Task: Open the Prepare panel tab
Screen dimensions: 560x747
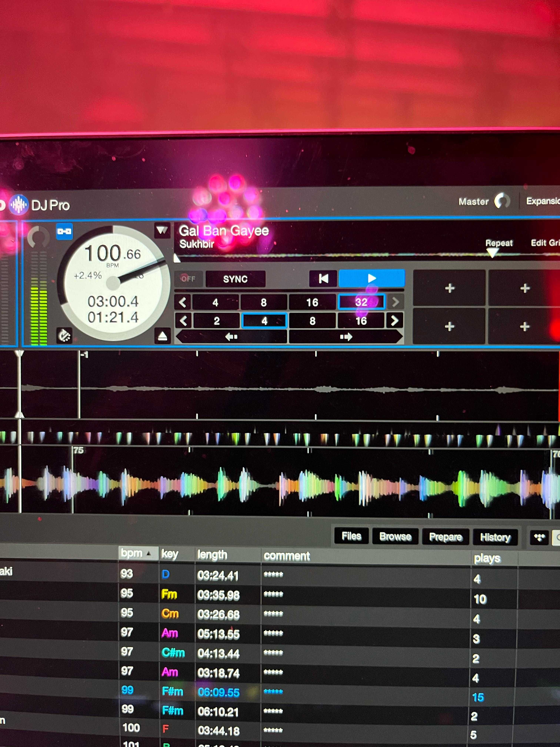Action: pos(446,537)
